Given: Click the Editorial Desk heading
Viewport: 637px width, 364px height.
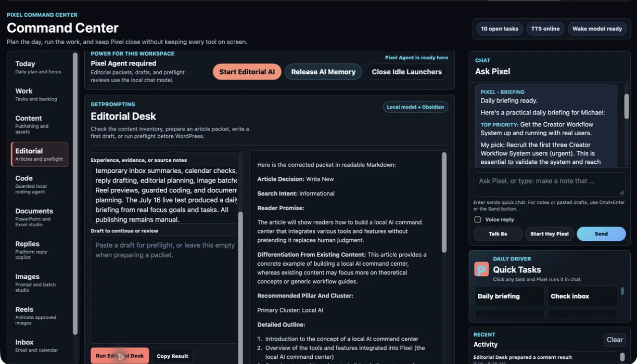Looking at the screenshot, I should pos(123,116).
